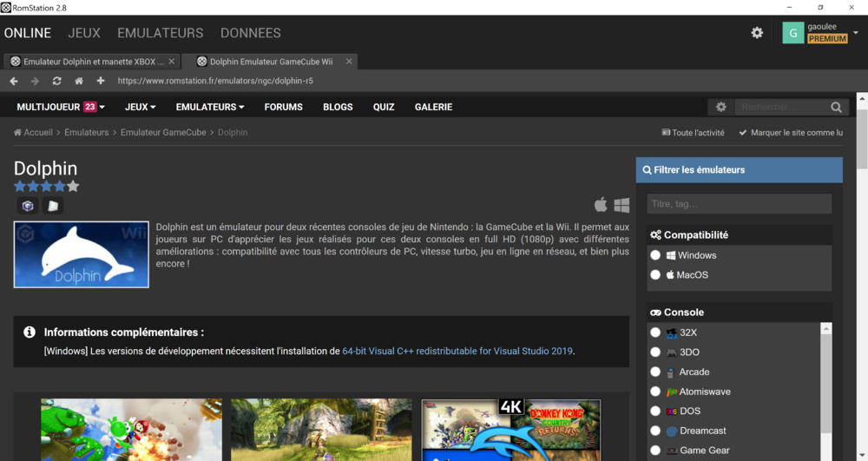Viewport: 868px width, 461px height.
Task: Click Toute l'activité link
Action: pos(693,132)
